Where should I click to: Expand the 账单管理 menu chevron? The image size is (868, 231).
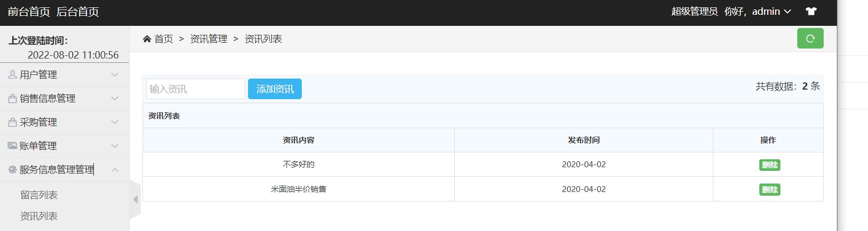coord(115,146)
